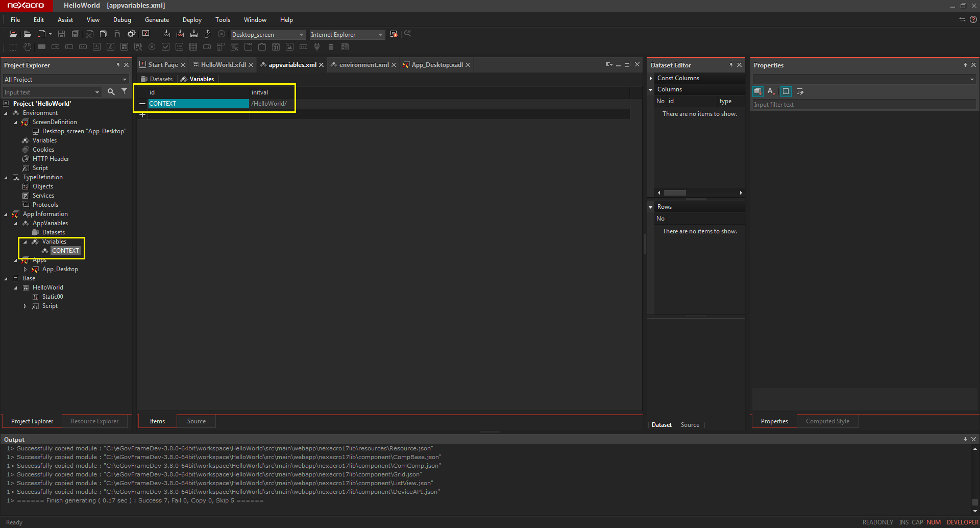Viewport: 980px width, 528px height.
Task: Expand the App_Desktop tree node
Action: [25, 269]
